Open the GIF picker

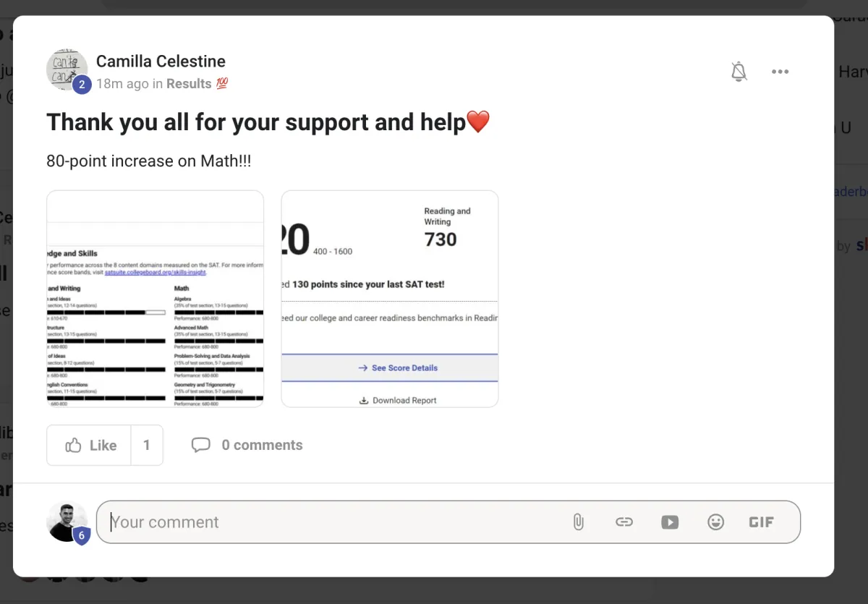[761, 522]
